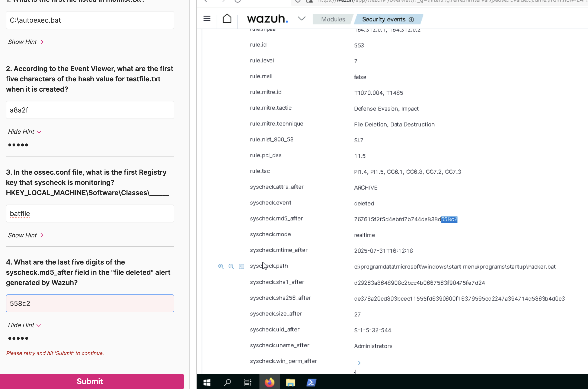
Task: Expand syscheck.win_perm_after value chevron
Action: (359, 363)
